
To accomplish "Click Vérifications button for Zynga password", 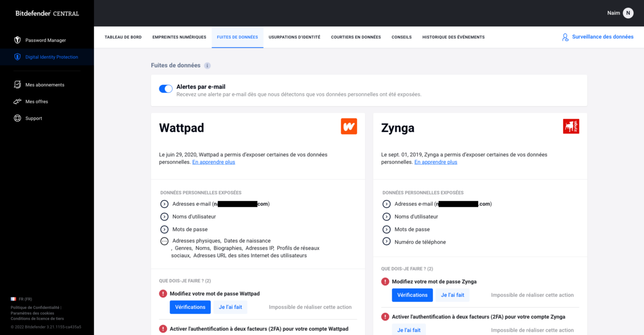I will coord(412,295).
